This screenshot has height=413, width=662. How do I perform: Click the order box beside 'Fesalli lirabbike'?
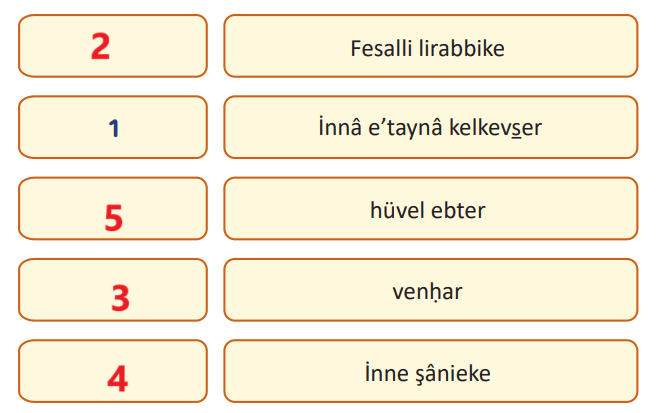[x=113, y=46]
